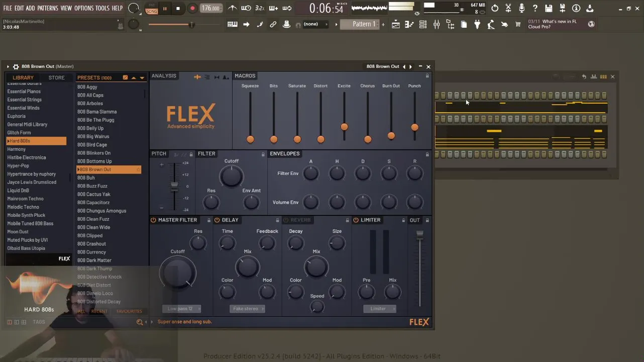Select the waveform analysis view icon
The width and height of the screenshot is (644, 362).
pos(197,77)
